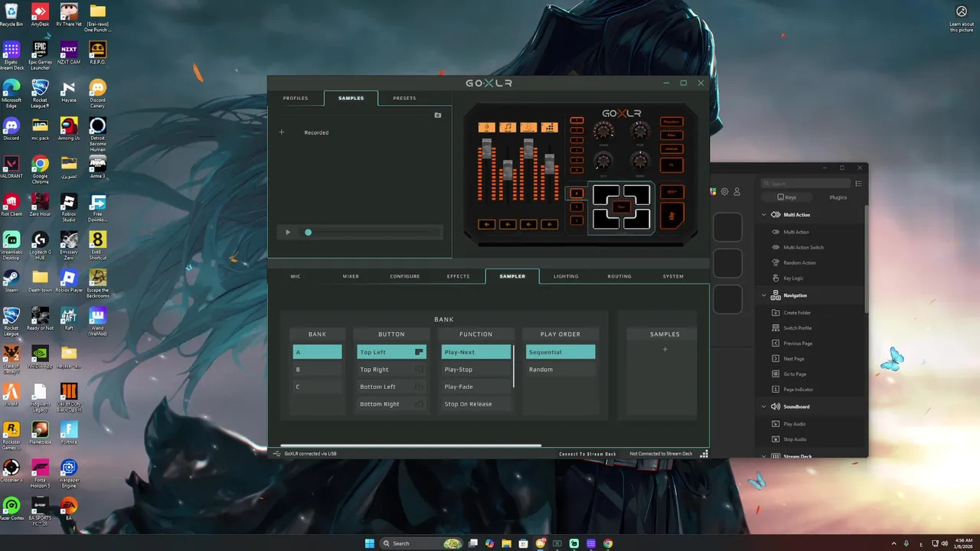Screen dimensions: 980x551
Task: Open the NZXT CAM desktop icon
Action: (69, 54)
